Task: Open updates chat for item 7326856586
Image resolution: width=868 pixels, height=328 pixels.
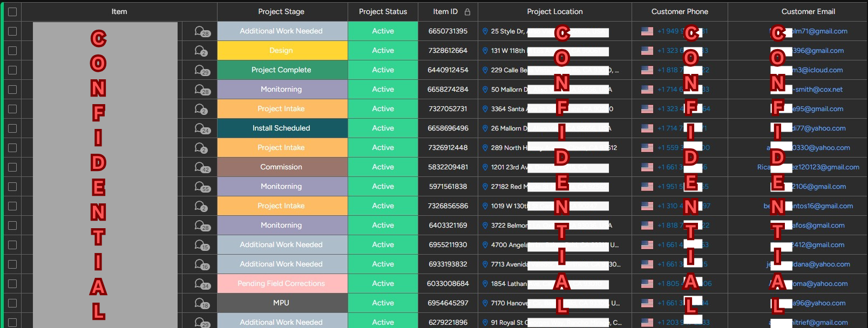Action: point(201,206)
